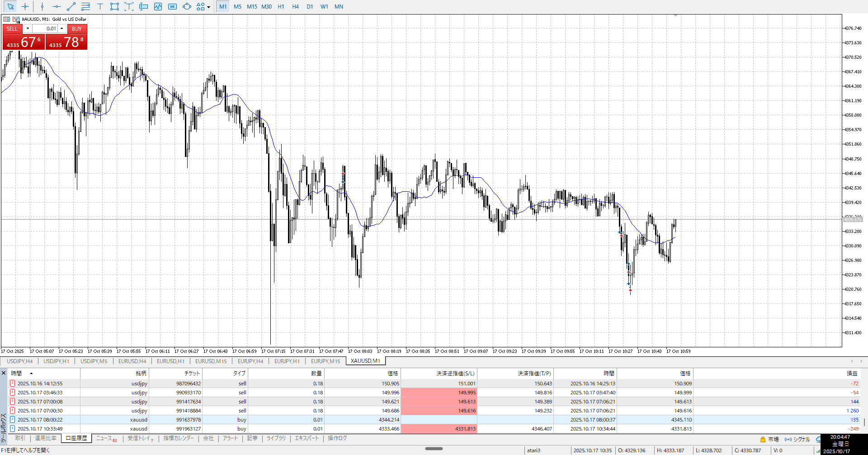The image size is (868, 455).
Task: Select the text tool in toolbar
Action: 100,7
